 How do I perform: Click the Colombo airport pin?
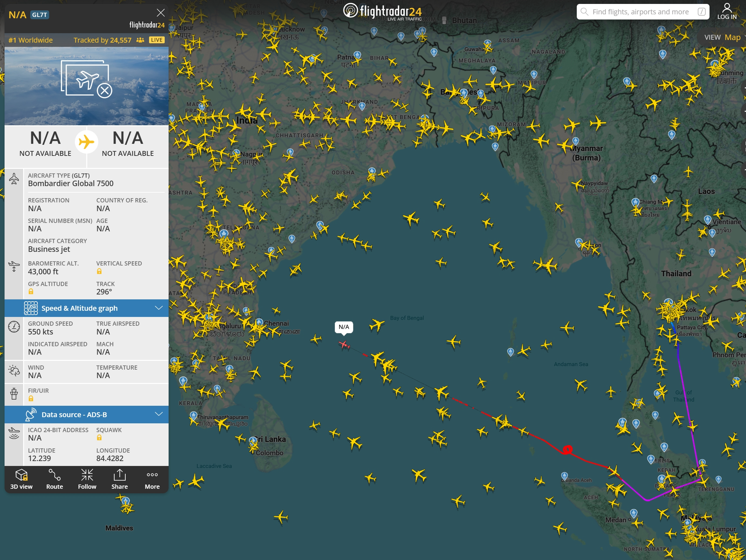[x=253, y=441]
